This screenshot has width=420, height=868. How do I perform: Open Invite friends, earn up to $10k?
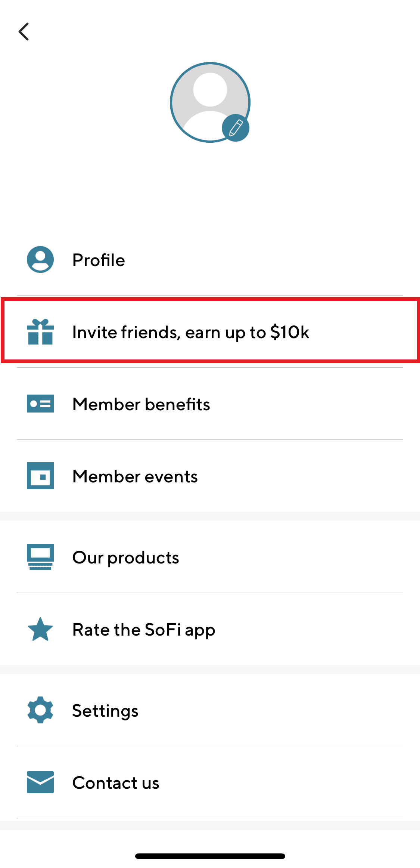click(190, 332)
